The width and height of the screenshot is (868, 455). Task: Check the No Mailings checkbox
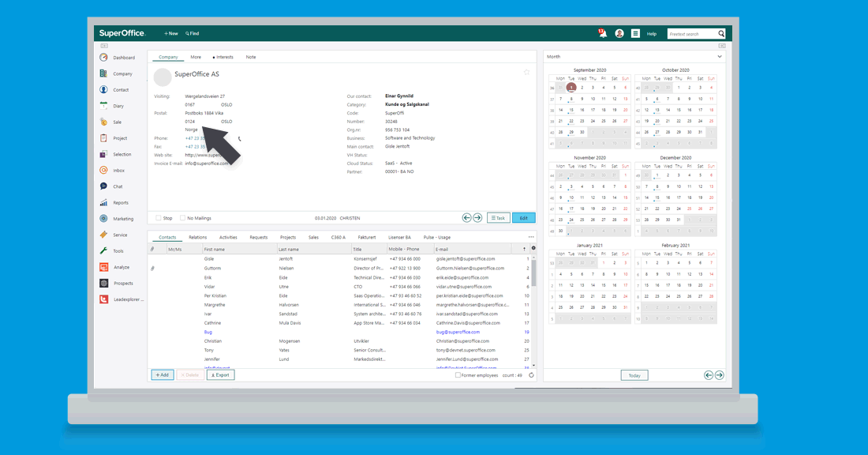181,218
